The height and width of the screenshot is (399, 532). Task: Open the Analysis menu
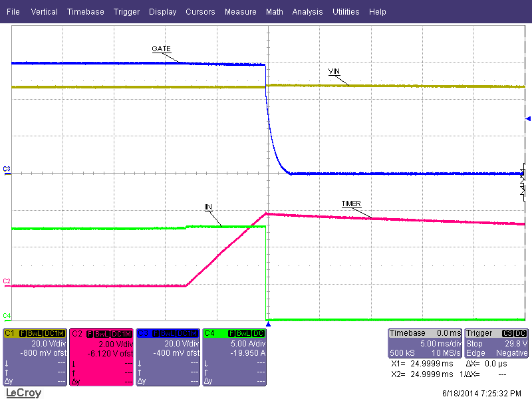click(307, 12)
